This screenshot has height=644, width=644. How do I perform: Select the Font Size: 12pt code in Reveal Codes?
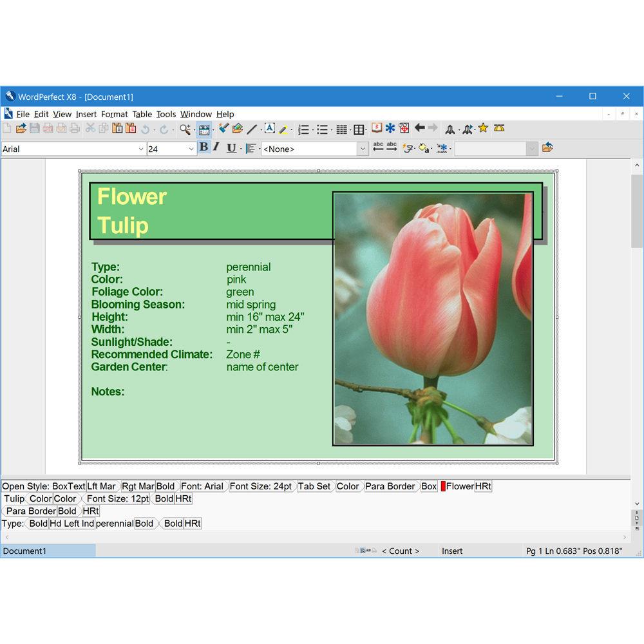pos(117,498)
